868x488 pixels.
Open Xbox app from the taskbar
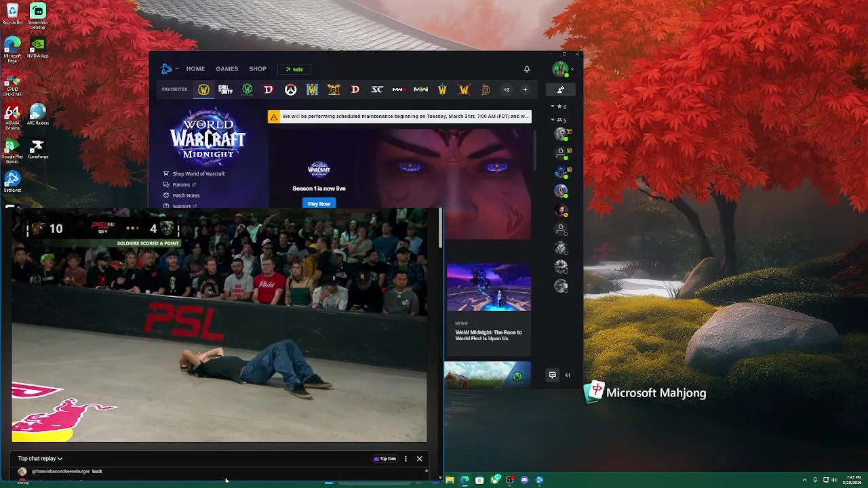point(495,480)
